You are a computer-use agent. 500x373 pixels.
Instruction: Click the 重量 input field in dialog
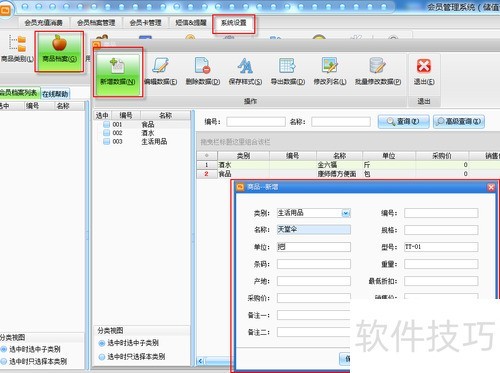coord(441,264)
